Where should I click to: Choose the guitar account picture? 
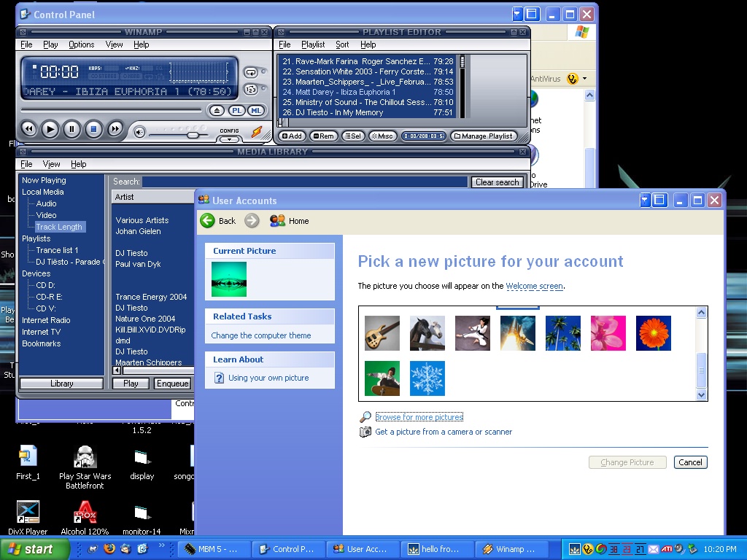coord(382,332)
